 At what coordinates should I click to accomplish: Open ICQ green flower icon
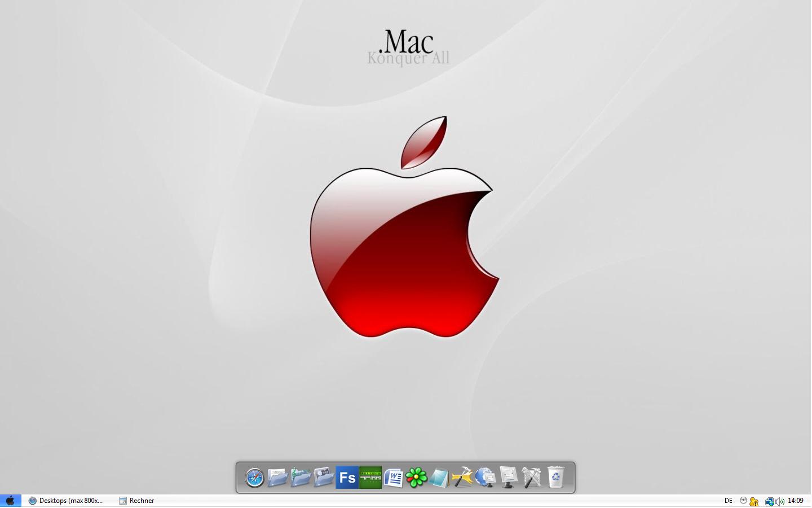[417, 478]
